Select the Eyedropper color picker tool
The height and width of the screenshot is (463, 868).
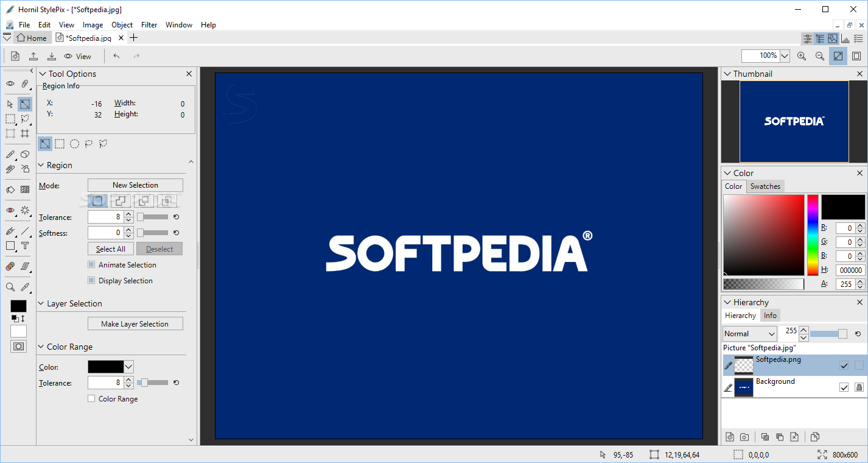pos(25,287)
